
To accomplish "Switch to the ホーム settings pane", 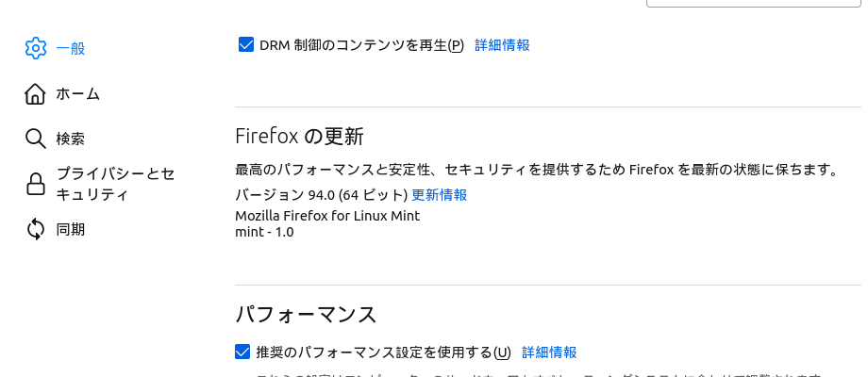I will click(78, 94).
